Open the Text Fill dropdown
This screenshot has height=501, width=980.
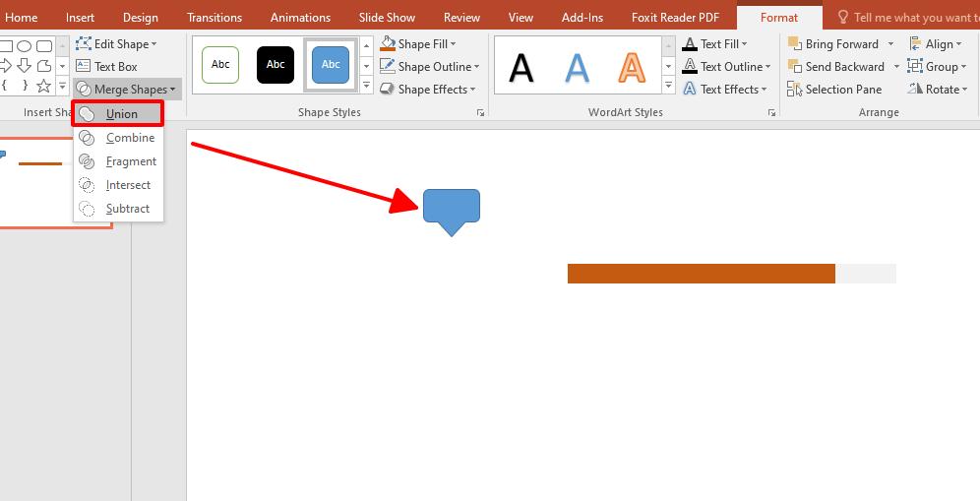click(x=715, y=43)
